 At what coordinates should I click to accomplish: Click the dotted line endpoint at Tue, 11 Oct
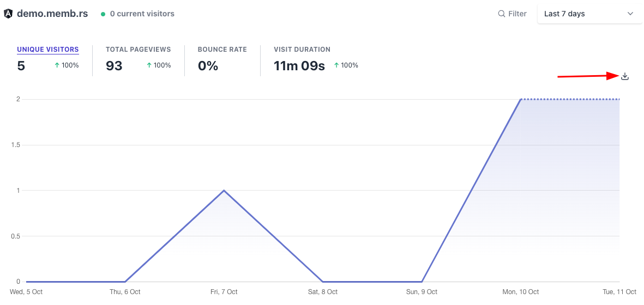pos(619,100)
